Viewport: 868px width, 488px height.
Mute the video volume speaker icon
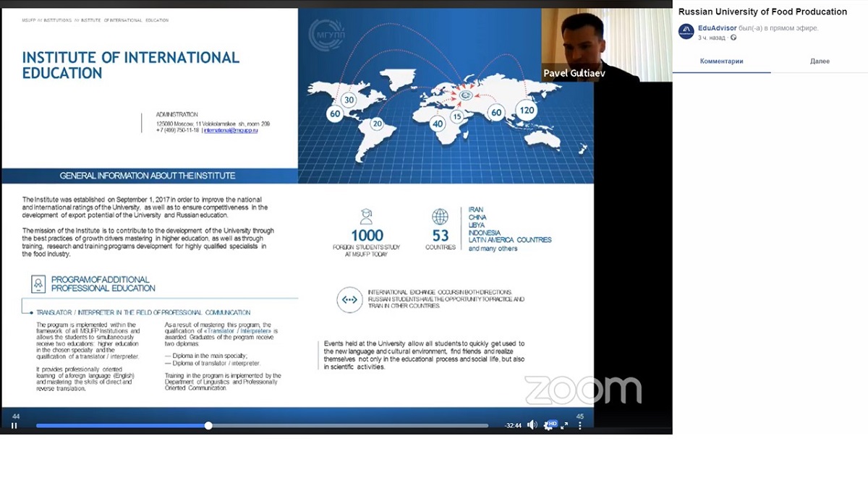click(532, 425)
